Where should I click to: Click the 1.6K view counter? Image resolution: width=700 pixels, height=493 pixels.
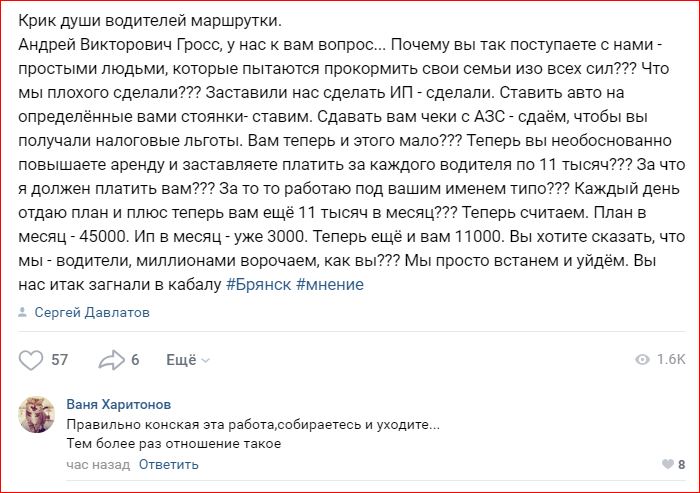coord(672,360)
